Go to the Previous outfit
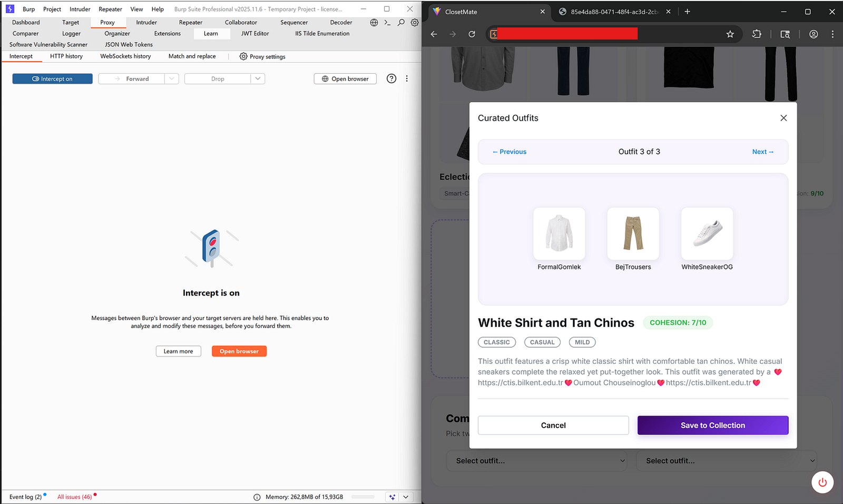Image resolution: width=843 pixels, height=504 pixels. coord(509,152)
